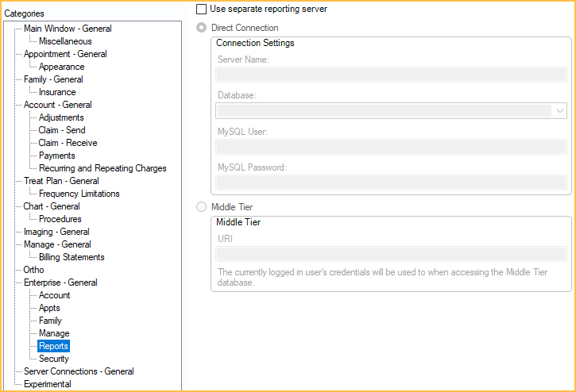
Task: Click the Server Name text field
Action: click(x=391, y=75)
